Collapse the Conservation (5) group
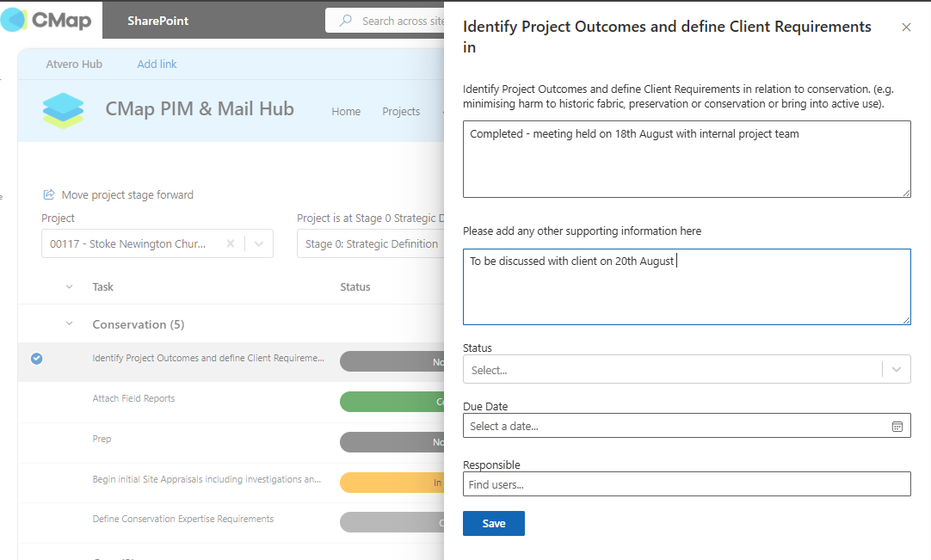Screen dimensions: 931x560 click(70, 324)
